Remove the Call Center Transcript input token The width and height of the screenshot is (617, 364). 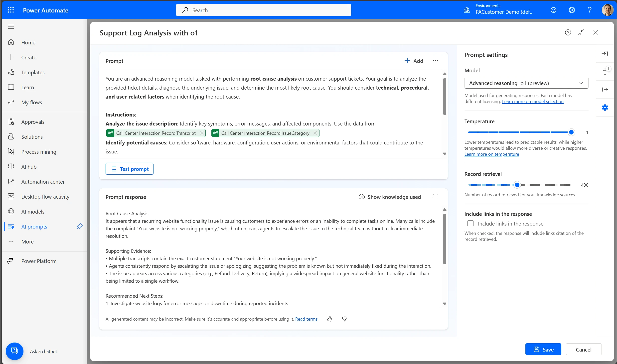point(201,133)
